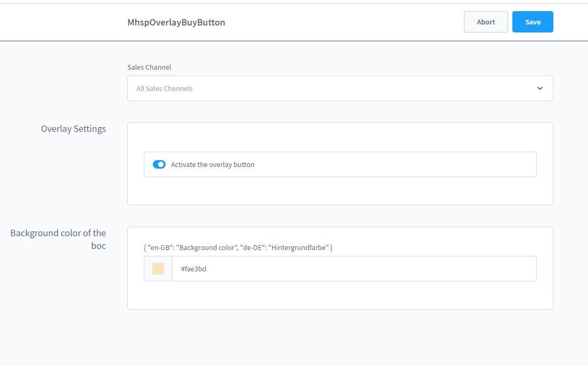This screenshot has width=588, height=366.
Task: Click blank area below the hex color field
Action: [x=340, y=295]
